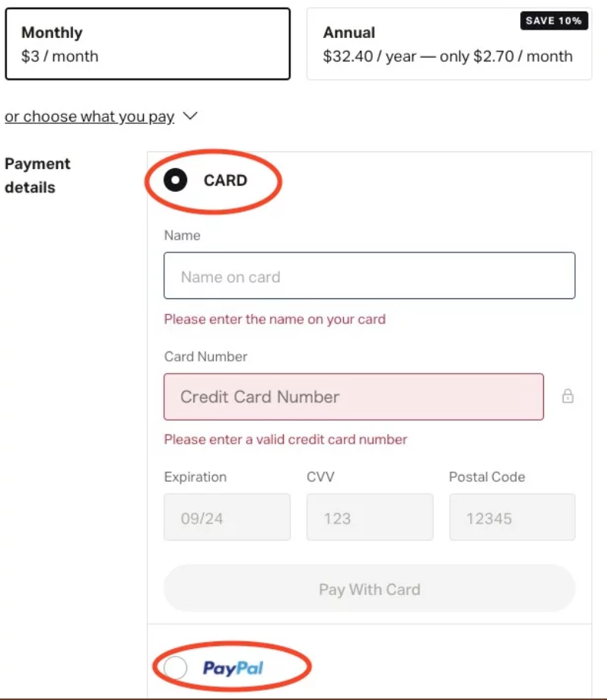Focus the CVV input box

tap(369, 517)
